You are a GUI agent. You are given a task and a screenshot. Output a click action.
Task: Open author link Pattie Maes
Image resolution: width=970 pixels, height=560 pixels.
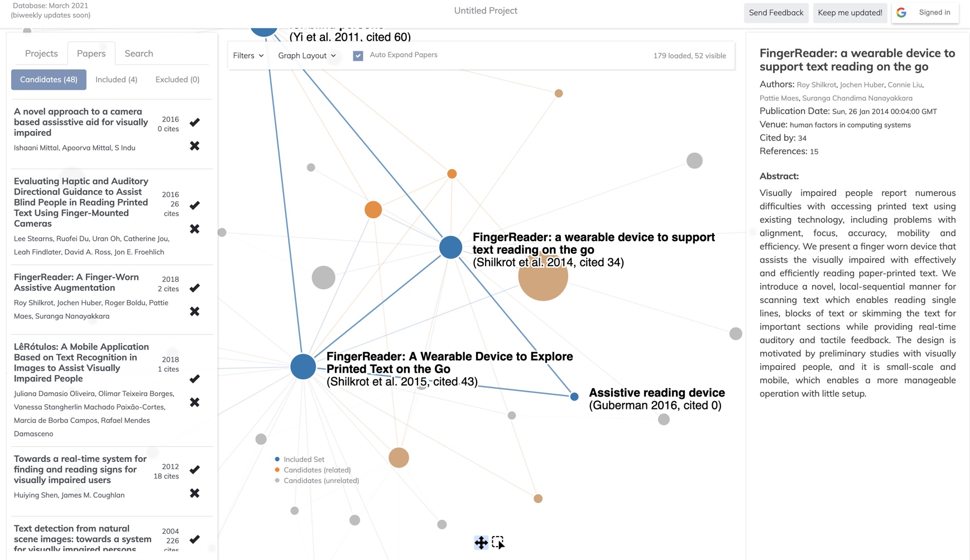pos(779,98)
